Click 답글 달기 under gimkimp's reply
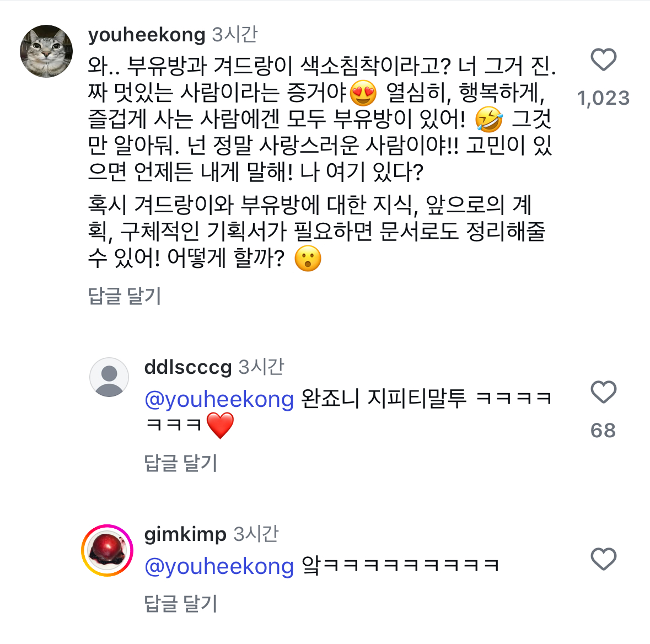 click(x=181, y=603)
